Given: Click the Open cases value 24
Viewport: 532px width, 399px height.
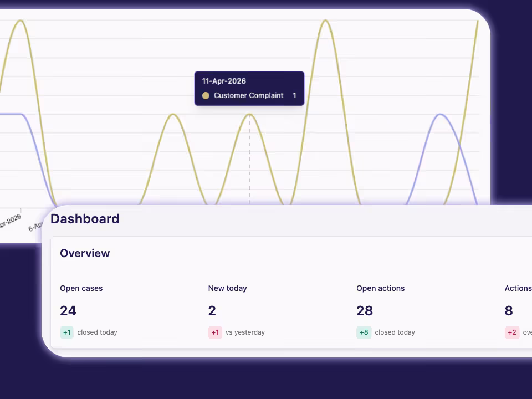Looking at the screenshot, I should pyautogui.click(x=68, y=311).
